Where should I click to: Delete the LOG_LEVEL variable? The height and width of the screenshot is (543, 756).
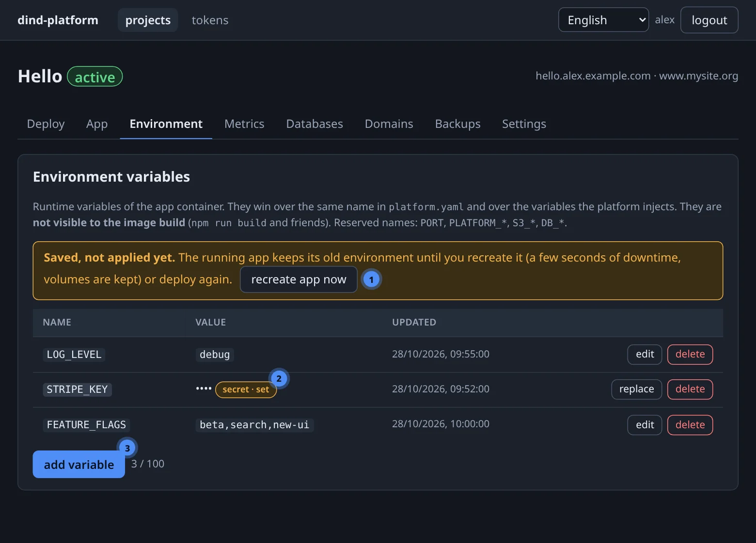click(x=690, y=354)
